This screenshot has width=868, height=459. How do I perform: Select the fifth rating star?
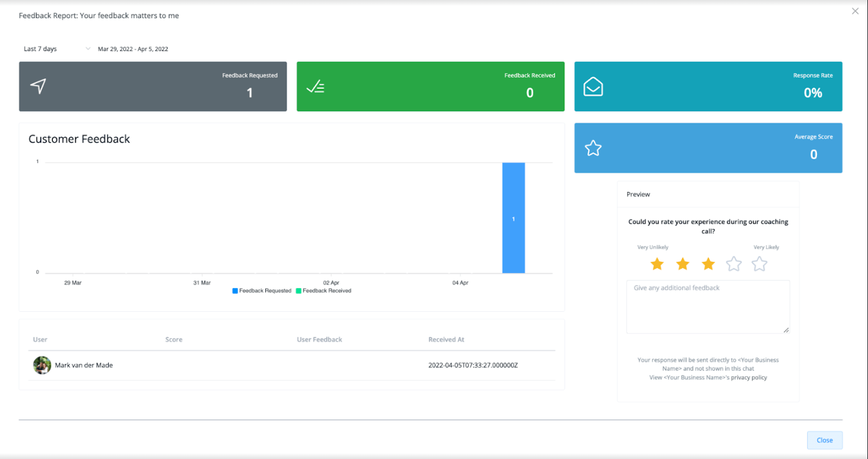759,264
